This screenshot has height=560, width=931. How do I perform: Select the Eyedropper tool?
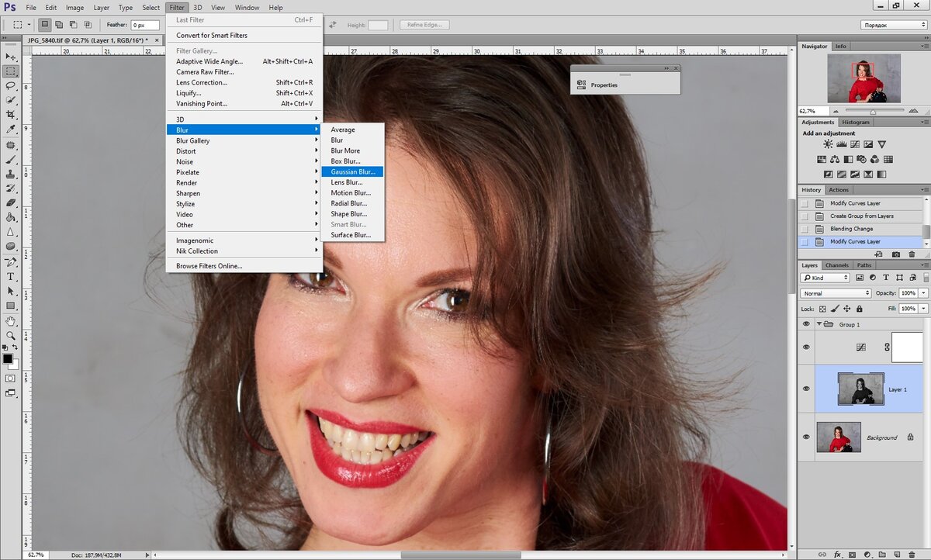click(x=11, y=129)
